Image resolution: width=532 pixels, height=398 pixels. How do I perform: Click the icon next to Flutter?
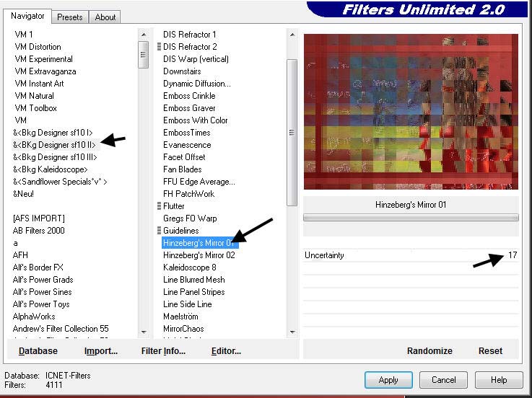(159, 206)
